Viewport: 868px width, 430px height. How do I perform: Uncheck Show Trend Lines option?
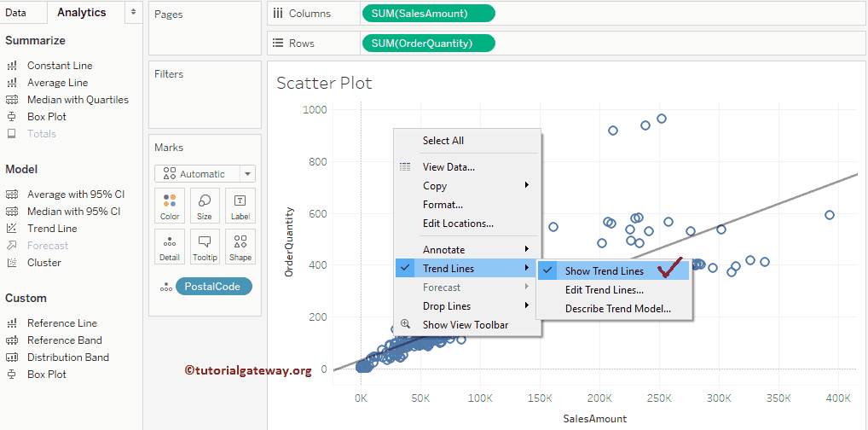(x=604, y=271)
